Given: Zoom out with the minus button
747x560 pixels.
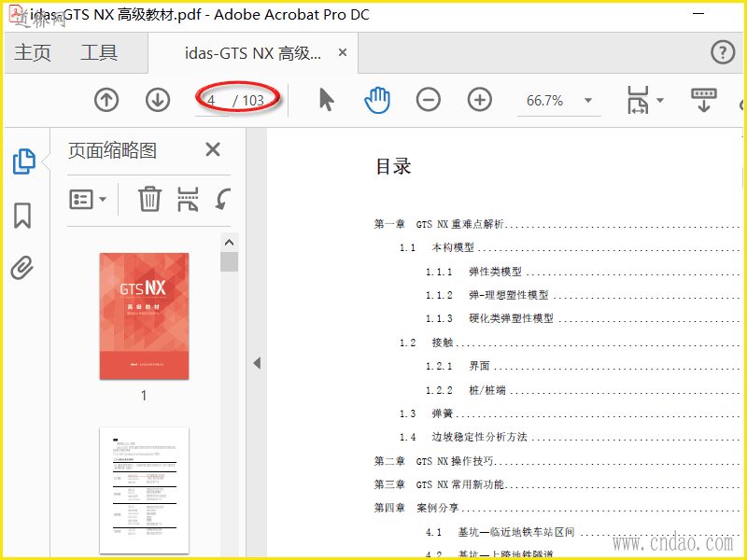Looking at the screenshot, I should coord(429,101).
